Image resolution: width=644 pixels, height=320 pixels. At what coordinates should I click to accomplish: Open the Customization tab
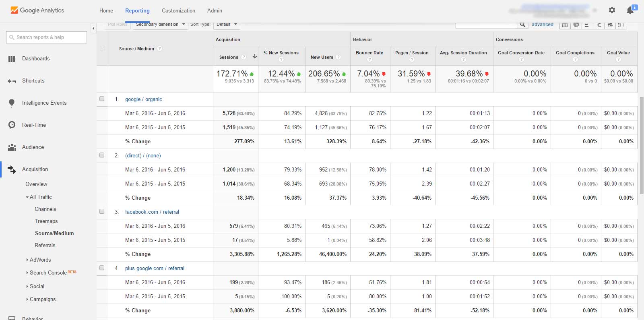point(178,11)
